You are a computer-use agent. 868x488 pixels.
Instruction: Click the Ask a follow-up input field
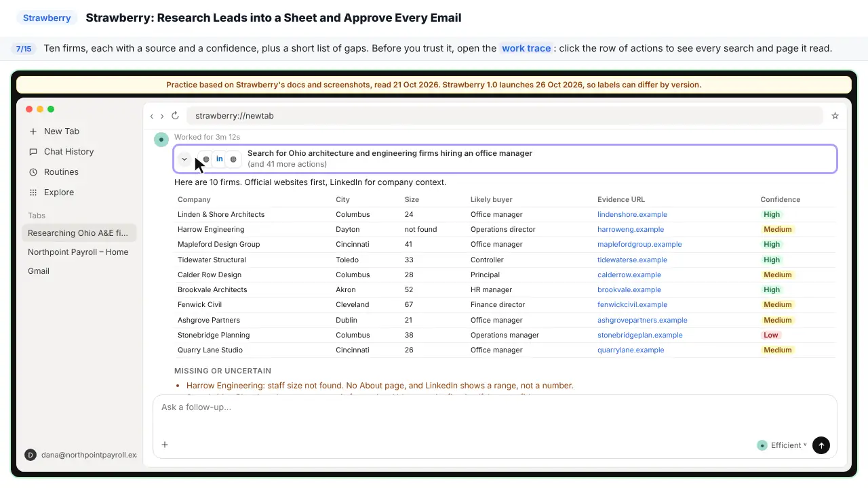pyautogui.click(x=494, y=407)
